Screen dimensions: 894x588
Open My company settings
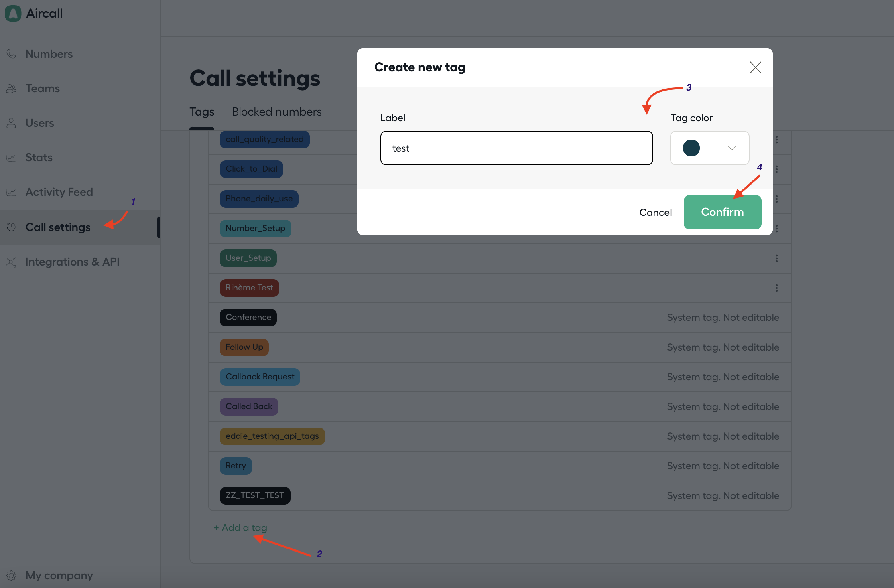59,575
